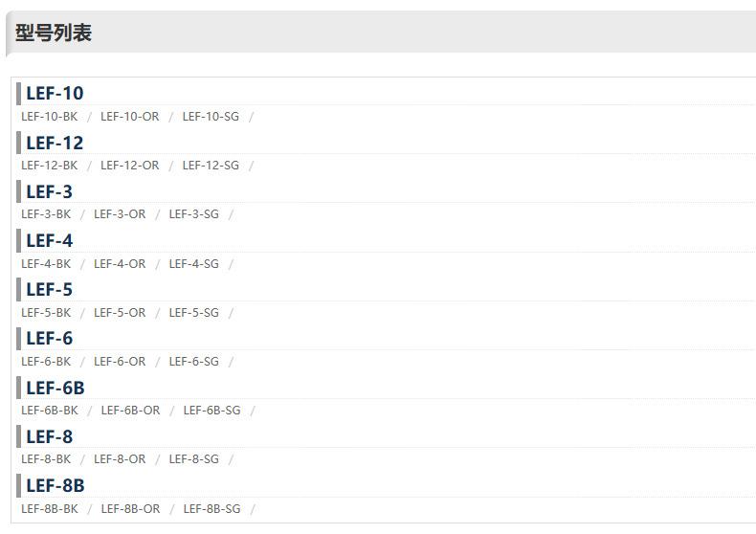Click the LEF-8B-BK link
Screen dimensions: 756x534
coord(50,509)
